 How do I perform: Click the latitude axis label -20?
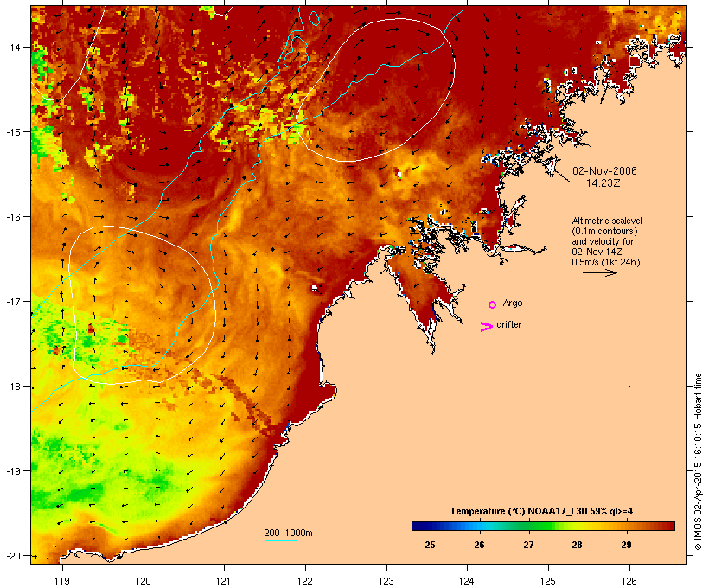click(x=13, y=556)
